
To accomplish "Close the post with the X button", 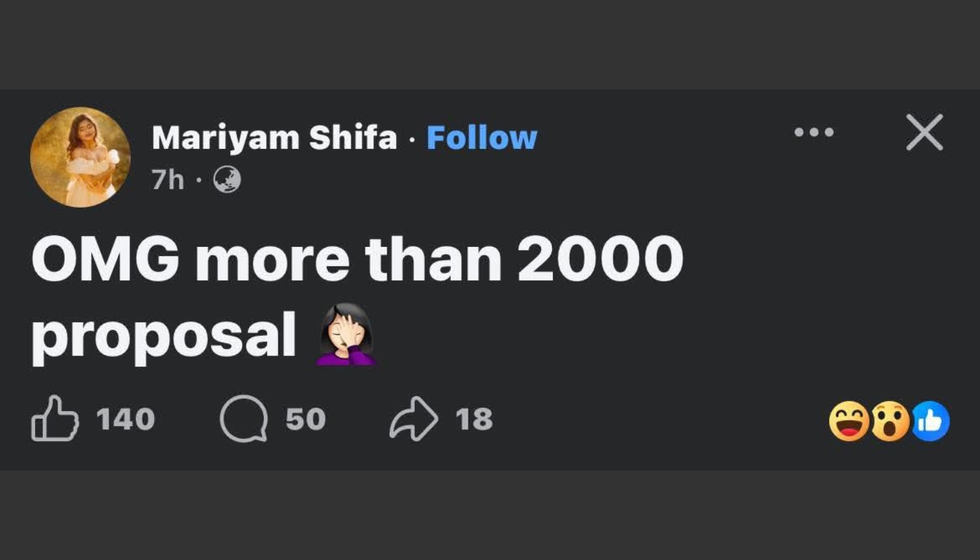I will point(924,133).
